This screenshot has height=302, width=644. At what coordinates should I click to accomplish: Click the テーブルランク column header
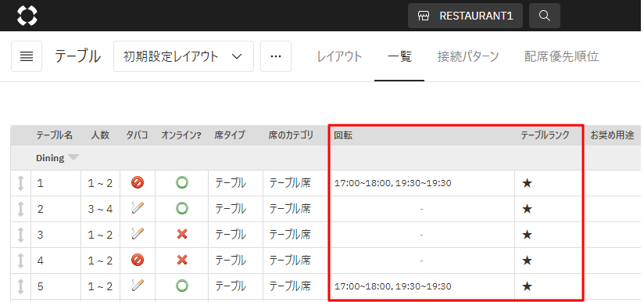(x=546, y=135)
